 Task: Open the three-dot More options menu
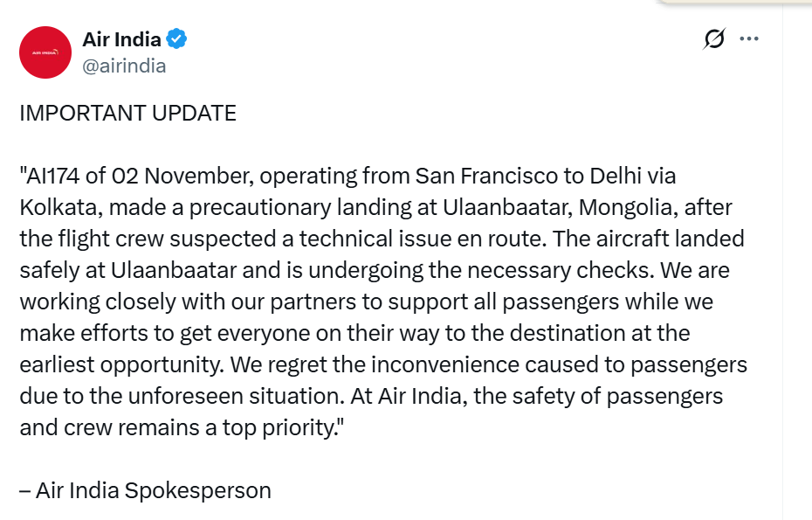(x=749, y=39)
